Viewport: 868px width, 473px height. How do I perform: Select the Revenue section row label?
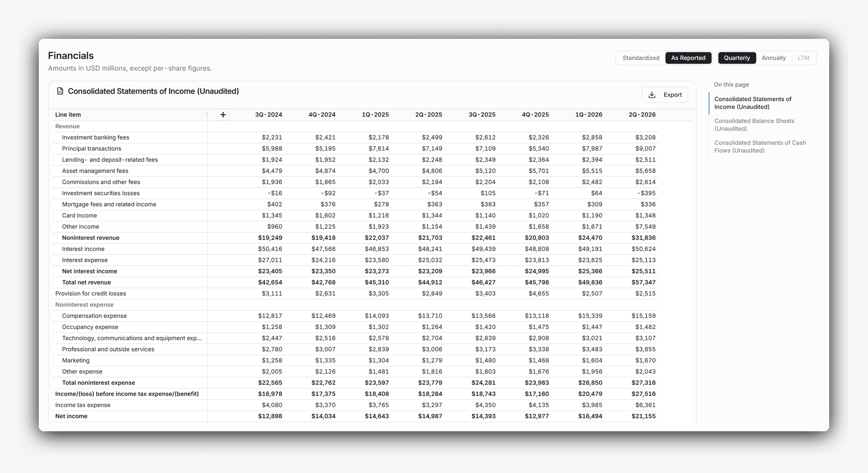click(67, 126)
